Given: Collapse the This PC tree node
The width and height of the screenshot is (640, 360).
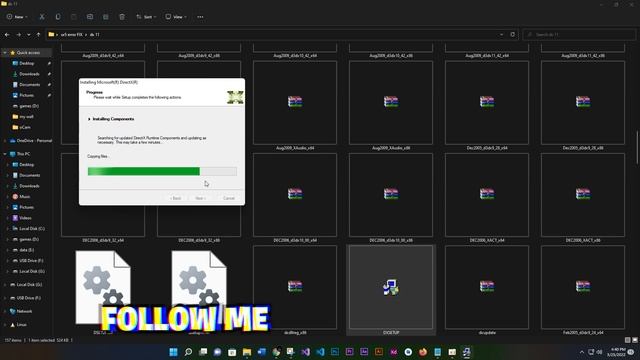Looking at the screenshot, I should [x=5, y=154].
